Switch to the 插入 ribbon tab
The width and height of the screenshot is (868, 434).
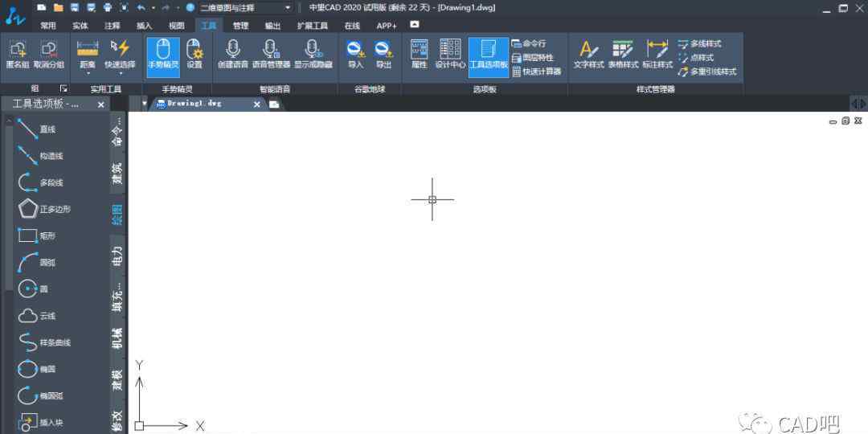144,26
